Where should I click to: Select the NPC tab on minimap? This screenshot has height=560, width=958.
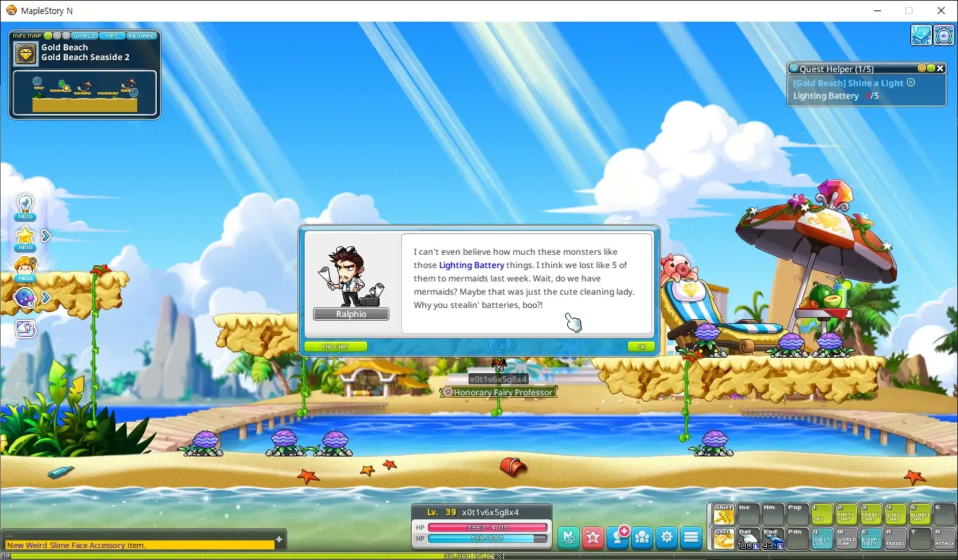point(111,36)
